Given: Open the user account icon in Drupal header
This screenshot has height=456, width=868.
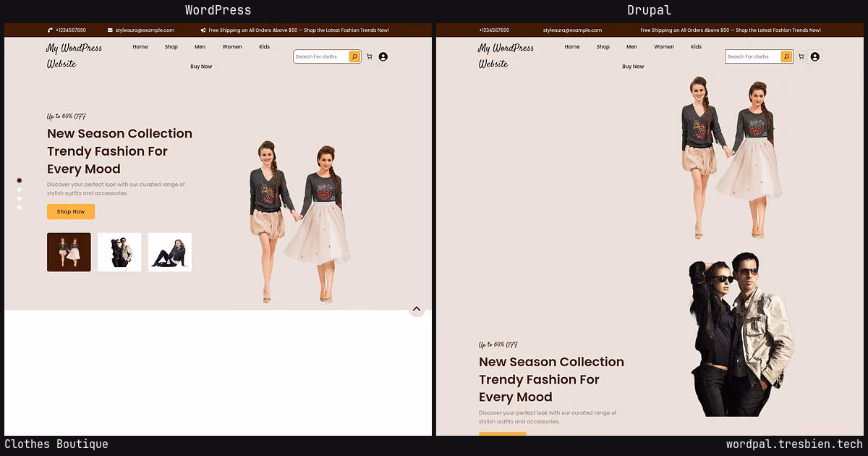Looking at the screenshot, I should 815,56.
